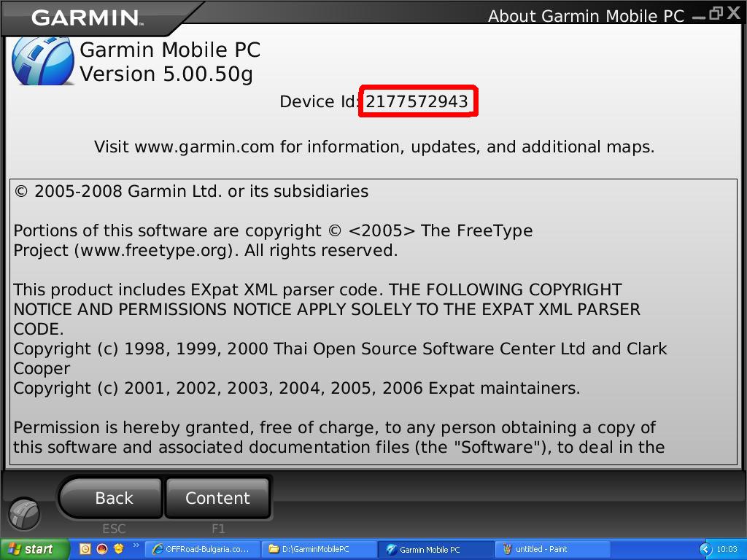Click the Back button

(x=111, y=498)
